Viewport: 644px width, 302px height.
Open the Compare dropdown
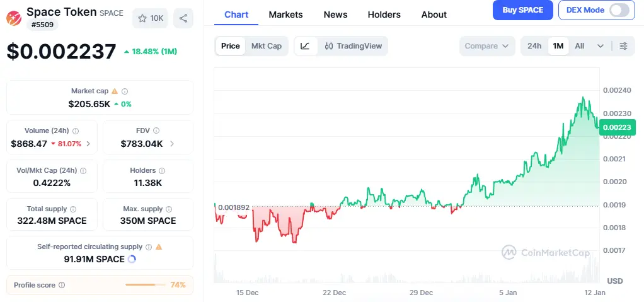click(487, 46)
